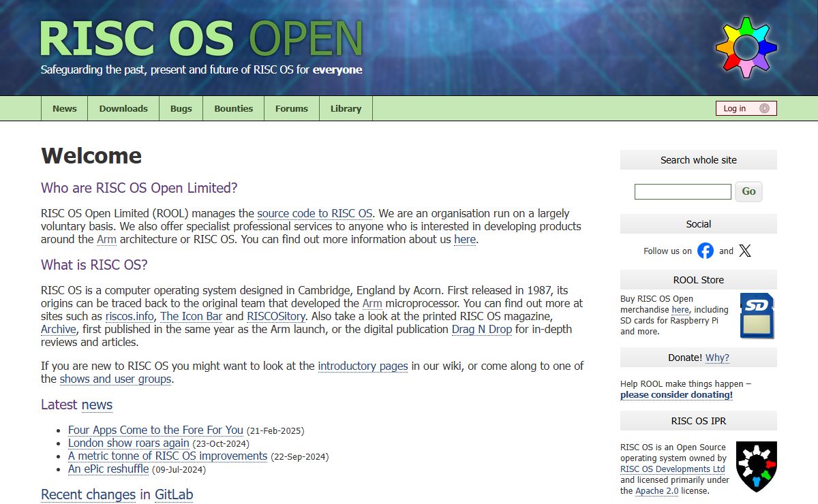Open the Archive magazine link
The height and width of the screenshot is (504, 818).
[x=58, y=329]
